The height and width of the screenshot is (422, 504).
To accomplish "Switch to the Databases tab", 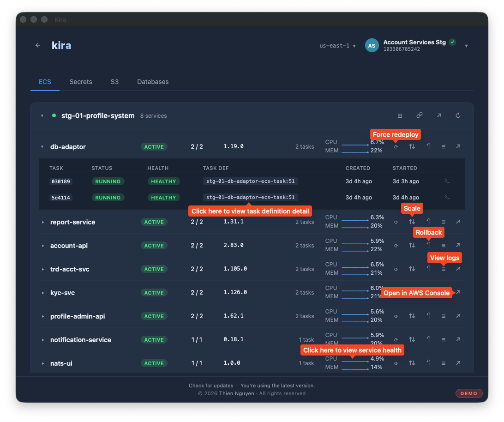I will coord(153,82).
